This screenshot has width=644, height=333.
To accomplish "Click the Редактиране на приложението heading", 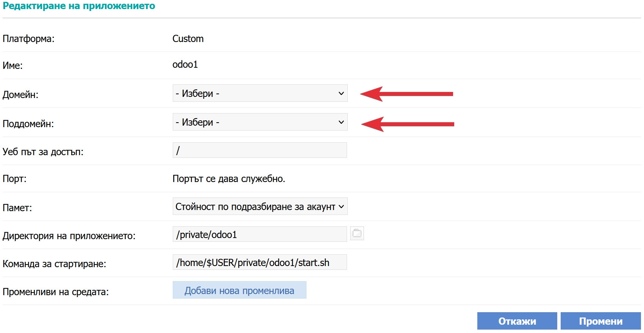I will click(x=79, y=6).
